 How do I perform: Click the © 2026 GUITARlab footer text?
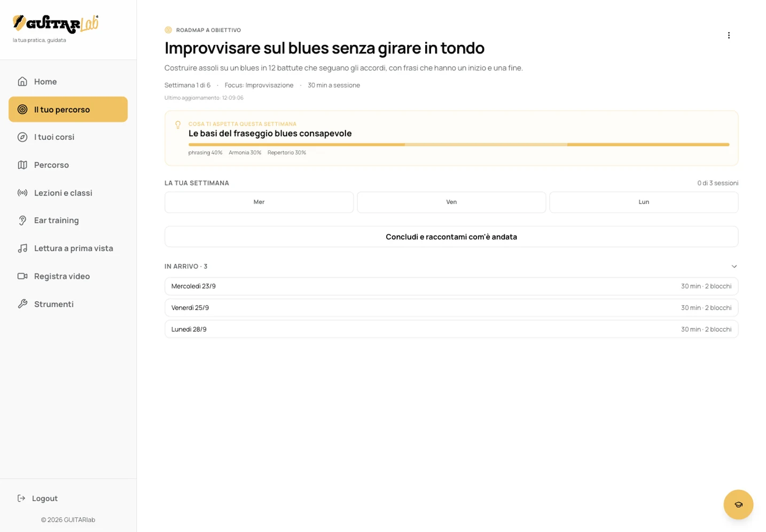(68, 520)
